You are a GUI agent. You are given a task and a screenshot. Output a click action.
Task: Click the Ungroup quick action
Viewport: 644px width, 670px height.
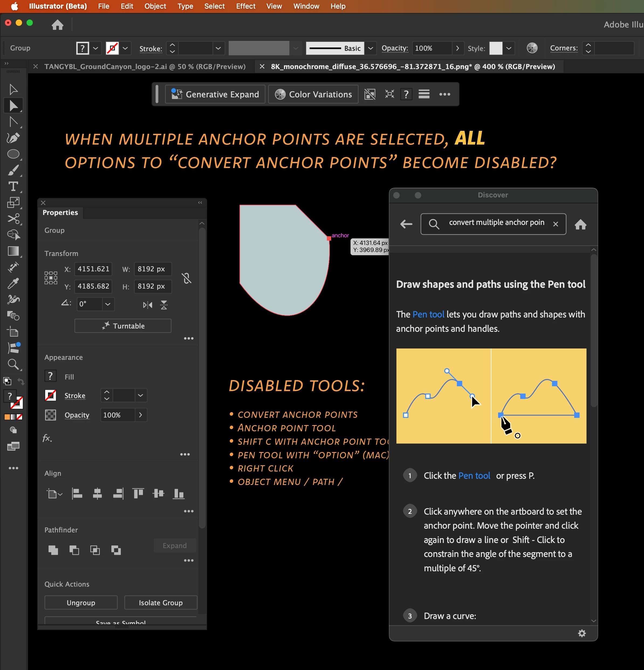81,603
